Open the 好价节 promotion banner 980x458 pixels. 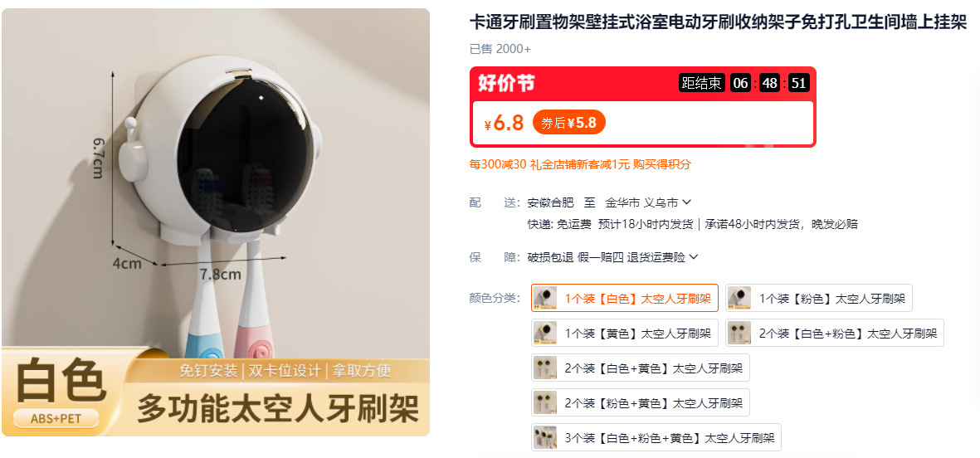point(642,107)
